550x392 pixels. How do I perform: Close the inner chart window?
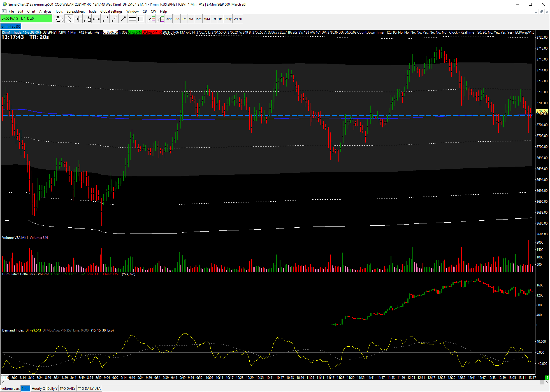coord(547,11)
